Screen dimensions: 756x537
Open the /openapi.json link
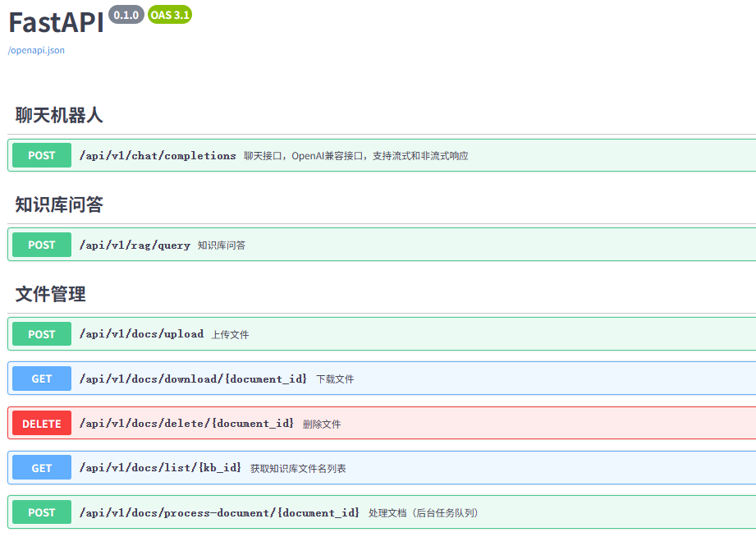pos(36,50)
